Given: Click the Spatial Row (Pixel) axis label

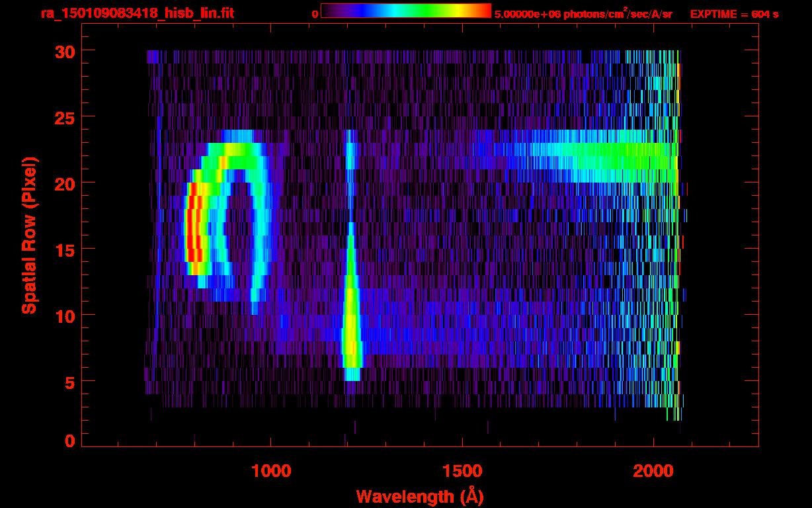Looking at the screenshot, I should click(30, 235).
